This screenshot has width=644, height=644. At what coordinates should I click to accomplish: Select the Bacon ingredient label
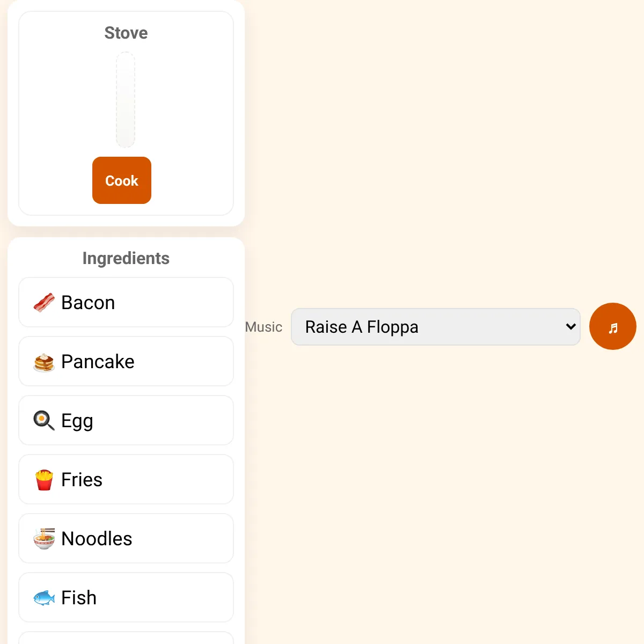pyautogui.click(x=88, y=303)
